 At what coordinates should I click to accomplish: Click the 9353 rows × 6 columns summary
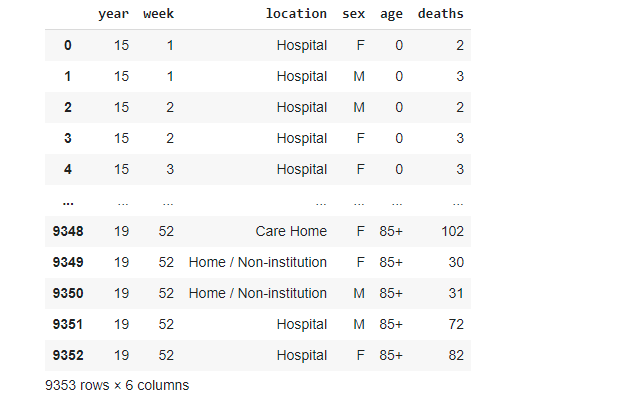click(117, 385)
